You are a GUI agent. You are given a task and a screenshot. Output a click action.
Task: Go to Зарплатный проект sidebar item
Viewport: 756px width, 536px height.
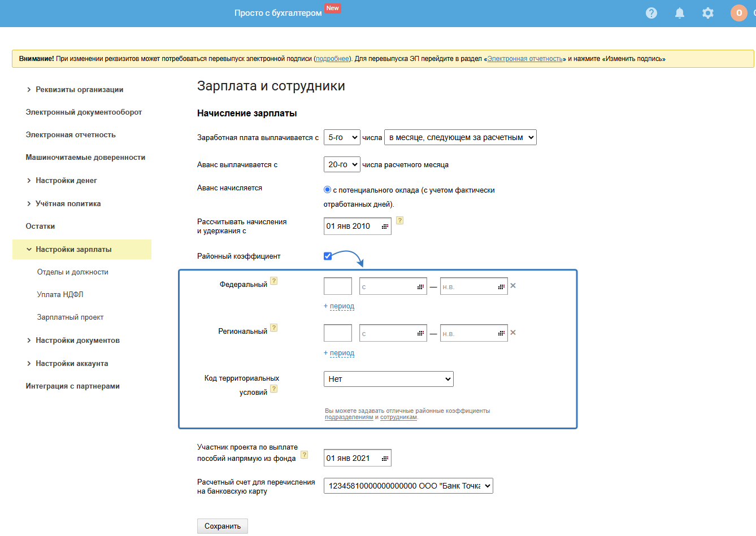[x=70, y=317]
